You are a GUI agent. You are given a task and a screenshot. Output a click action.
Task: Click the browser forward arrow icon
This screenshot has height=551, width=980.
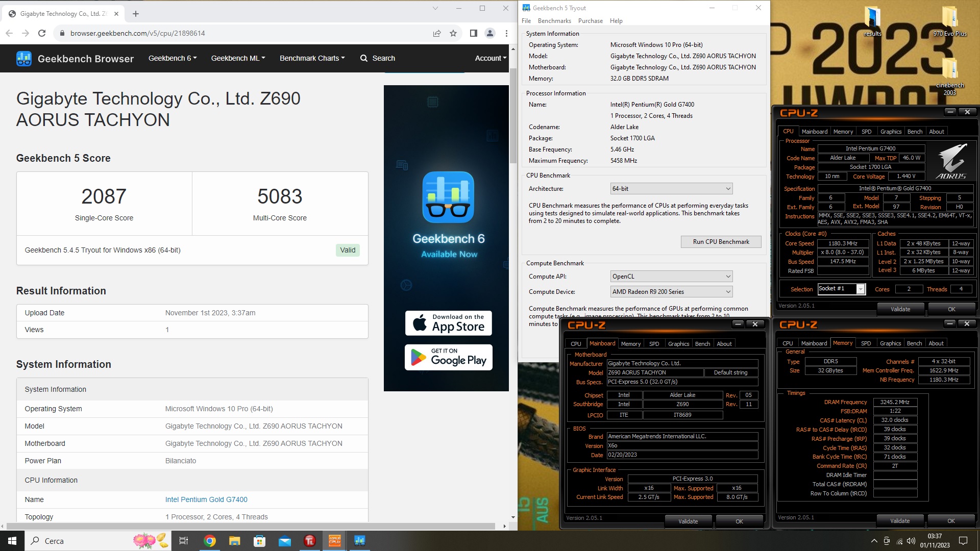click(26, 33)
